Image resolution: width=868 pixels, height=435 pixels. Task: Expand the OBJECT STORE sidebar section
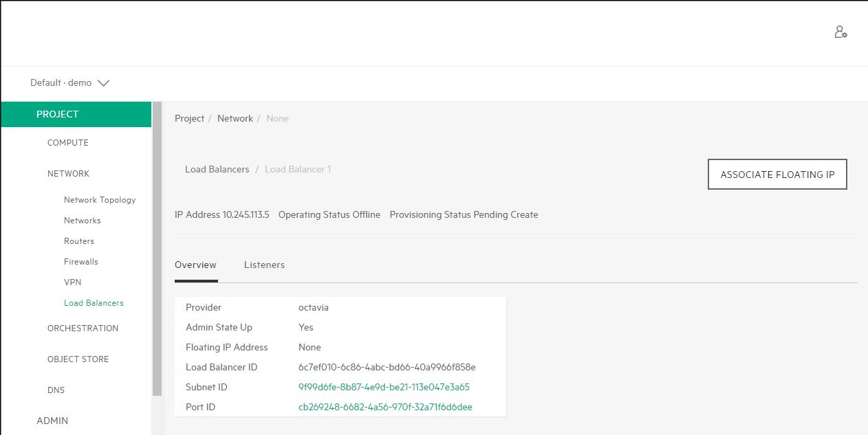pos(78,359)
